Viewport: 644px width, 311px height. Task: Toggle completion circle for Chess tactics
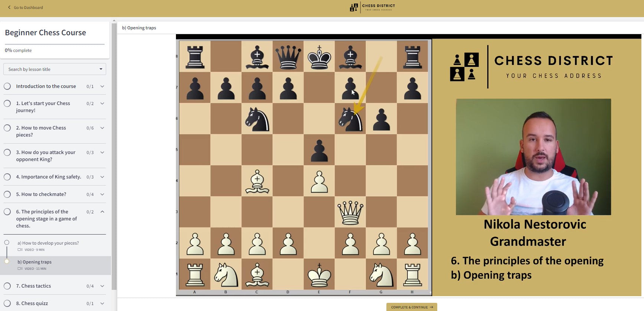(x=7, y=286)
